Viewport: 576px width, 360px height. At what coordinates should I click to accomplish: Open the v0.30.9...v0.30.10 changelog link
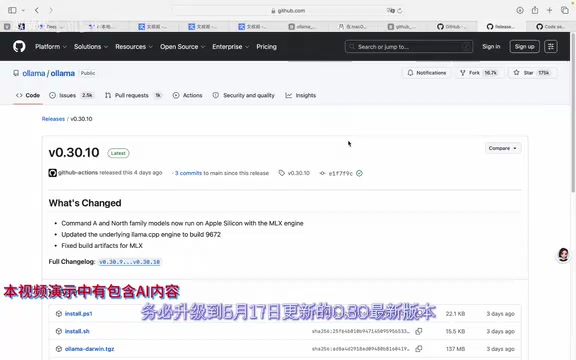point(129,262)
